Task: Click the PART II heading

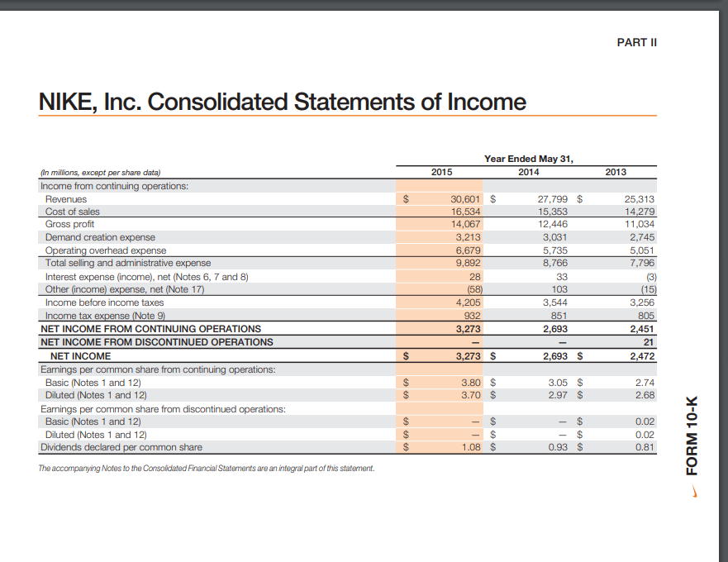Action: click(636, 42)
